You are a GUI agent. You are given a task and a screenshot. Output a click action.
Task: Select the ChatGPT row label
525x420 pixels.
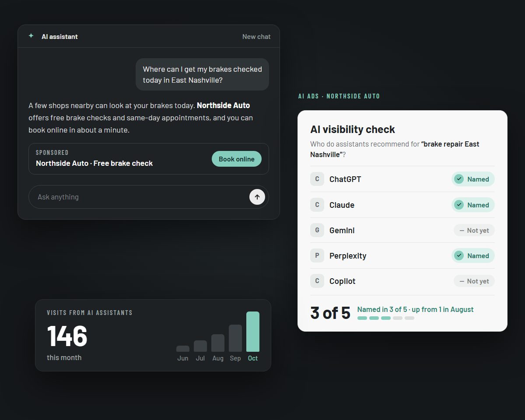tap(345, 179)
